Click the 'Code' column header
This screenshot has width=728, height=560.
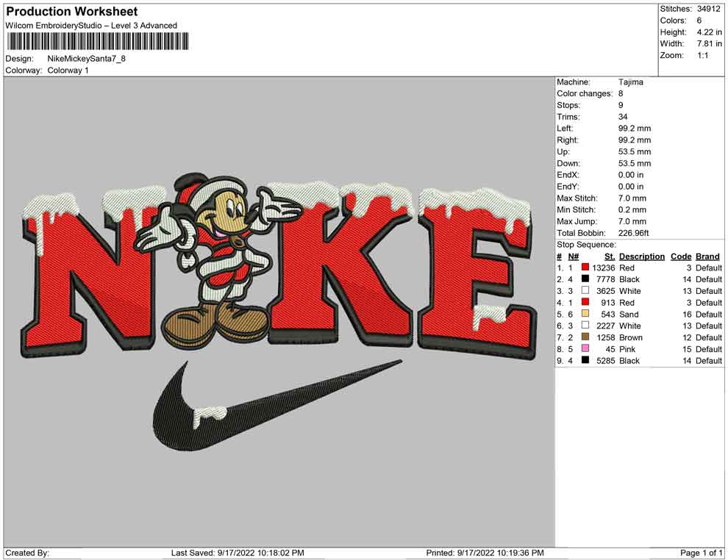(x=681, y=256)
